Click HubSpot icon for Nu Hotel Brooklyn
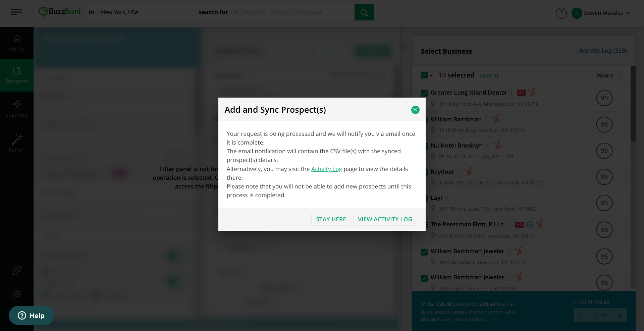 click(497, 145)
